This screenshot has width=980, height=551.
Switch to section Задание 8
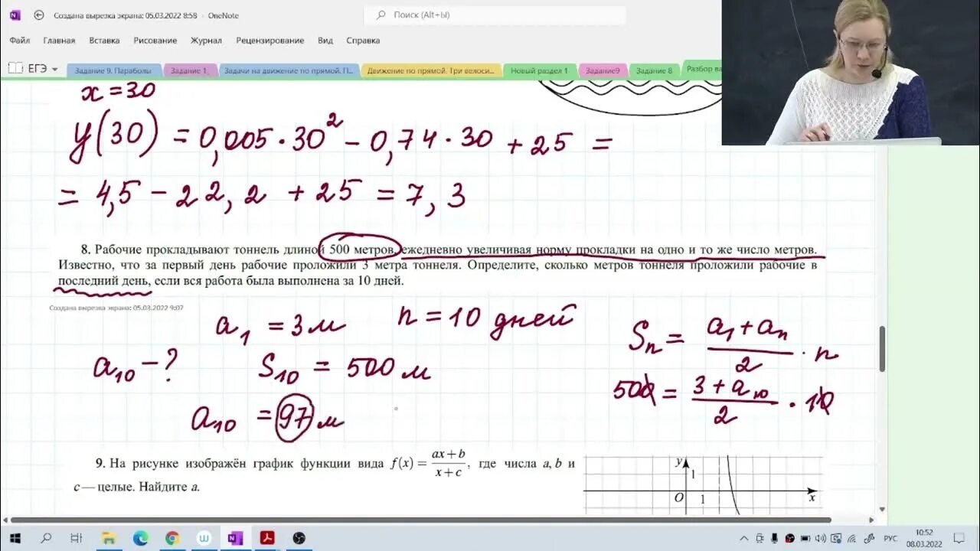655,70
